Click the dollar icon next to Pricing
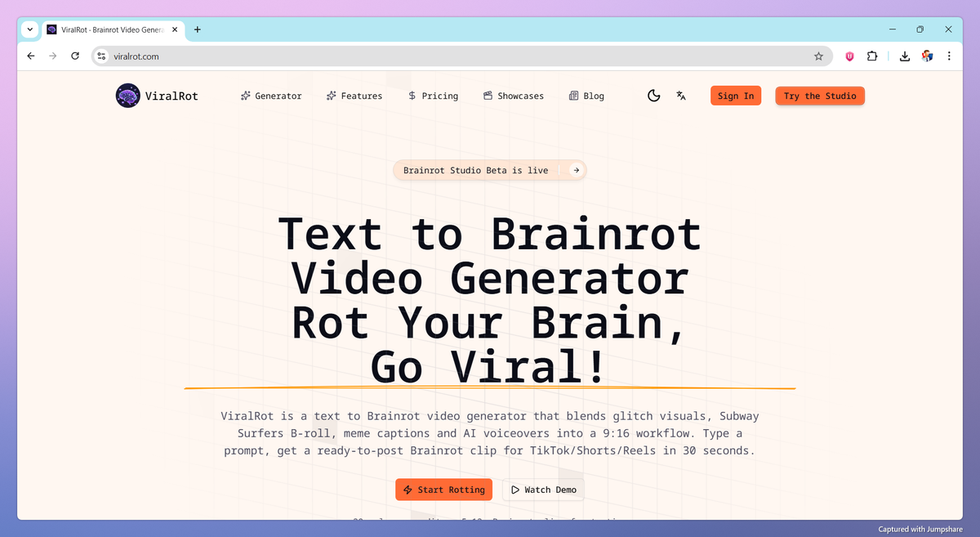Viewport: 980px width, 537px height. [x=411, y=96]
